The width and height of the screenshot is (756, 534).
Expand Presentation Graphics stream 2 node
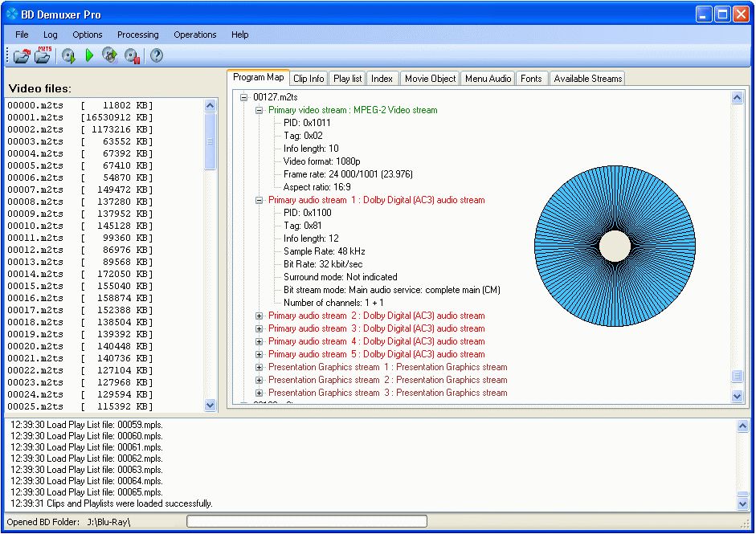[x=259, y=380]
